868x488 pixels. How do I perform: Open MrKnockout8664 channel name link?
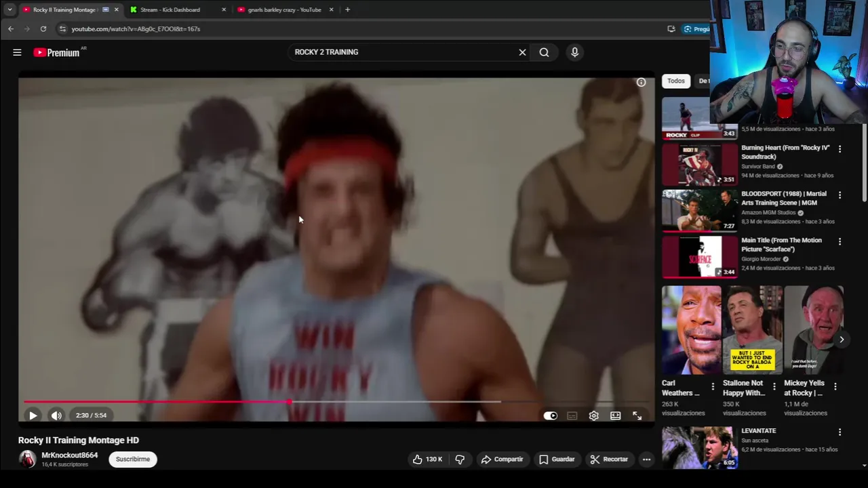click(x=69, y=455)
